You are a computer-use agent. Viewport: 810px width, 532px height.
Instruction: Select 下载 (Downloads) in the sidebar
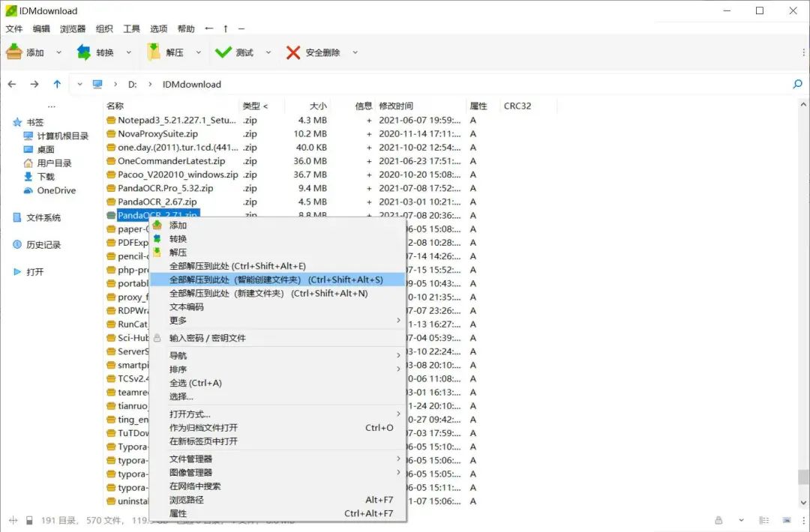(43, 176)
